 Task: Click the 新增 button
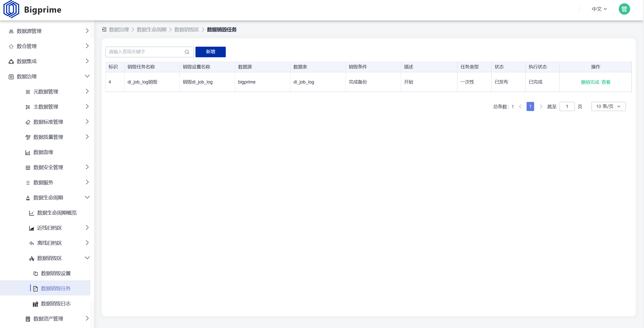(x=210, y=52)
